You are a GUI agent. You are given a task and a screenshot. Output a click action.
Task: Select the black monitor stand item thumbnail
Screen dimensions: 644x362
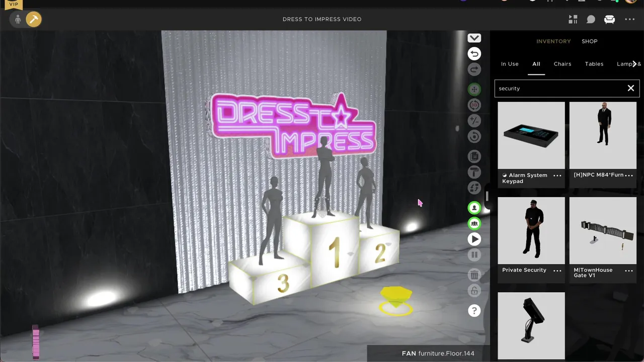(x=531, y=325)
